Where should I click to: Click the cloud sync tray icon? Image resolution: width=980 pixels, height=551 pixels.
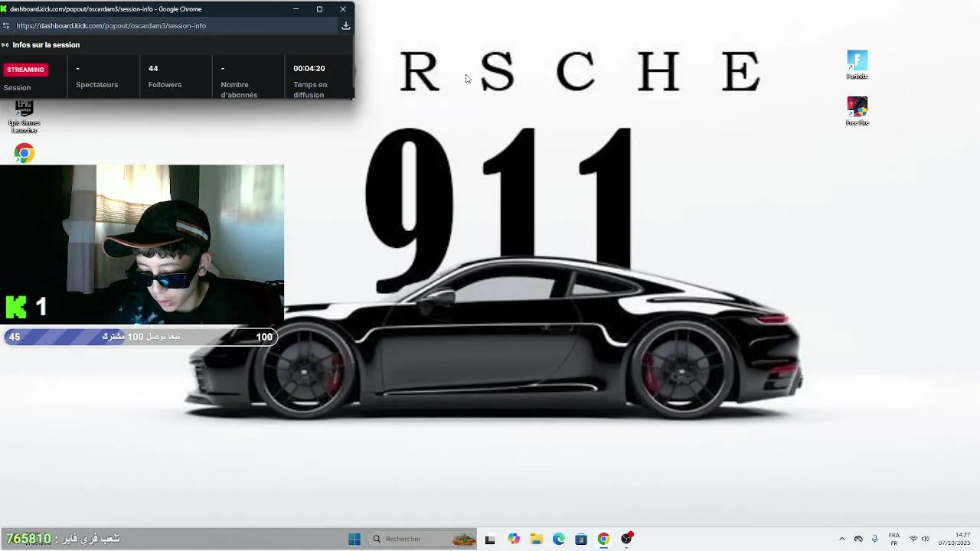tap(858, 539)
